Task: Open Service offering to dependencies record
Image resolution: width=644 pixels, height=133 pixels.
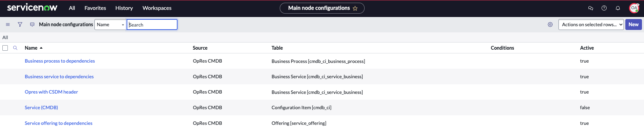Action: [58, 123]
